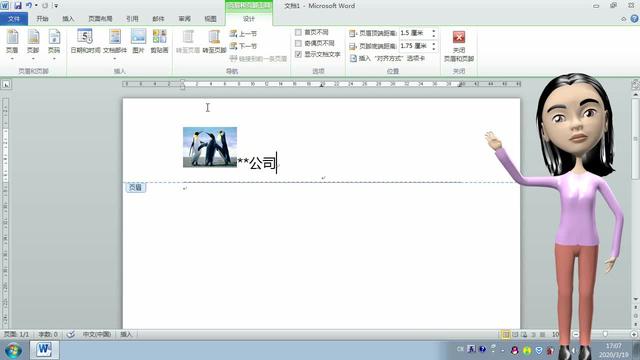Screen dimensions: 640x360
Task: Switch to Web Layout view icon
Action: pos(524,334)
